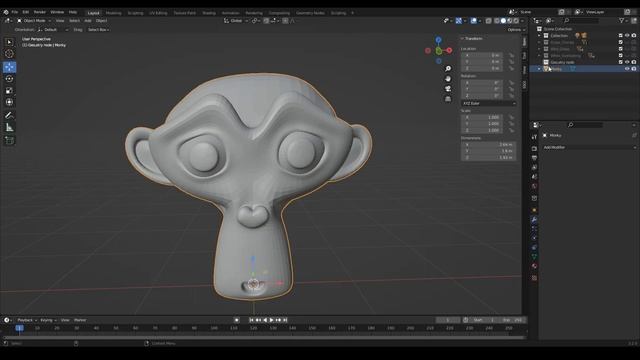Select the Cursor tool
Viewport: 640px width, 360px height.
(9, 53)
